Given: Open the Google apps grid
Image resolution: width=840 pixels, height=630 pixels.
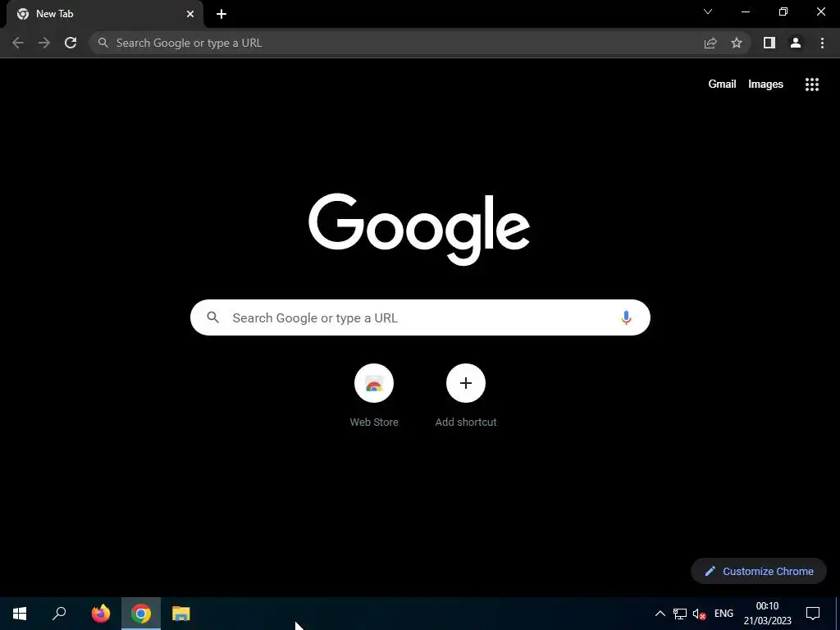Looking at the screenshot, I should [x=812, y=84].
